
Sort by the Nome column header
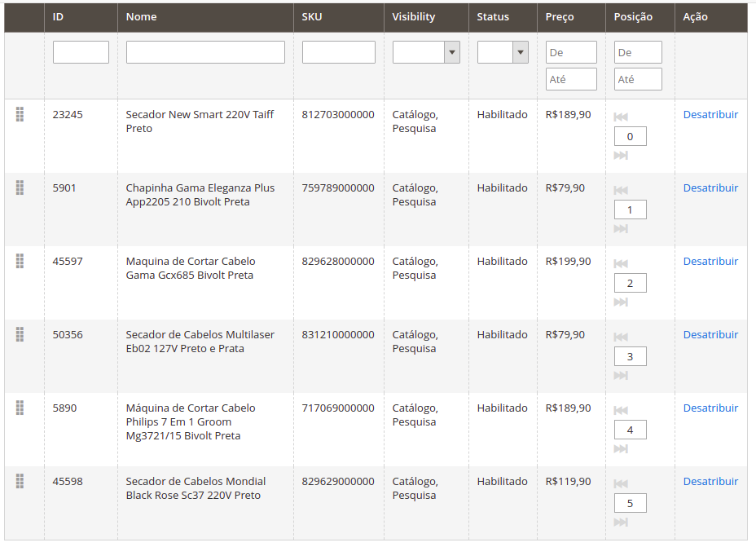[141, 17]
